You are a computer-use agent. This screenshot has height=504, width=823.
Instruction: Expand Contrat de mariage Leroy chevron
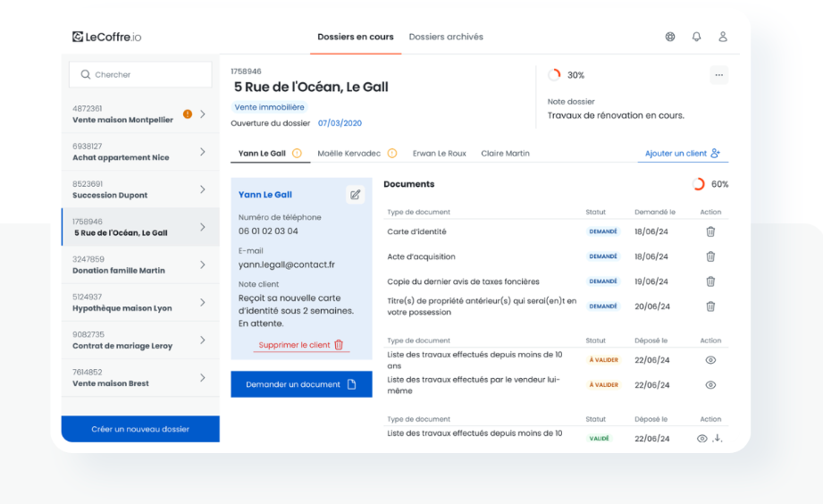203,340
